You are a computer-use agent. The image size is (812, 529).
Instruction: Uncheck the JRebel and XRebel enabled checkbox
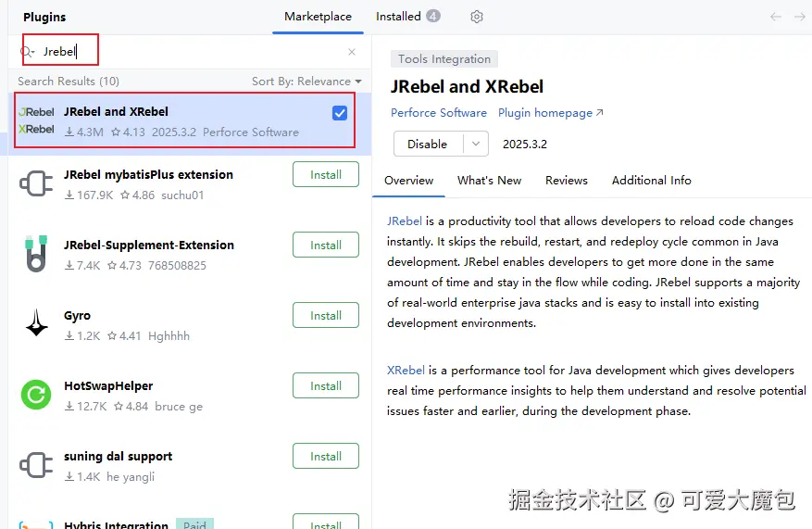340,113
